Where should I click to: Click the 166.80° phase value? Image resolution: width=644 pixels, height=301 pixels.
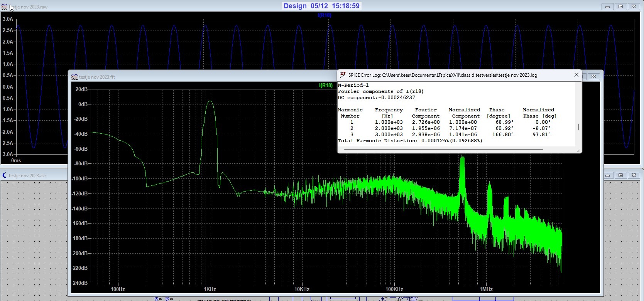[x=503, y=135]
